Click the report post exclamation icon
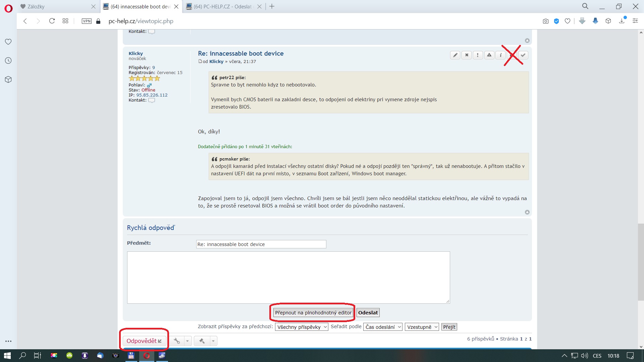This screenshot has height=362, width=644. [x=478, y=55]
